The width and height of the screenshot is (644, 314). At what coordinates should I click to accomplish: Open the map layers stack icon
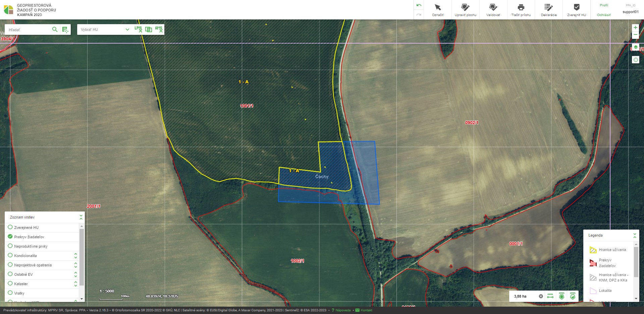point(635,47)
